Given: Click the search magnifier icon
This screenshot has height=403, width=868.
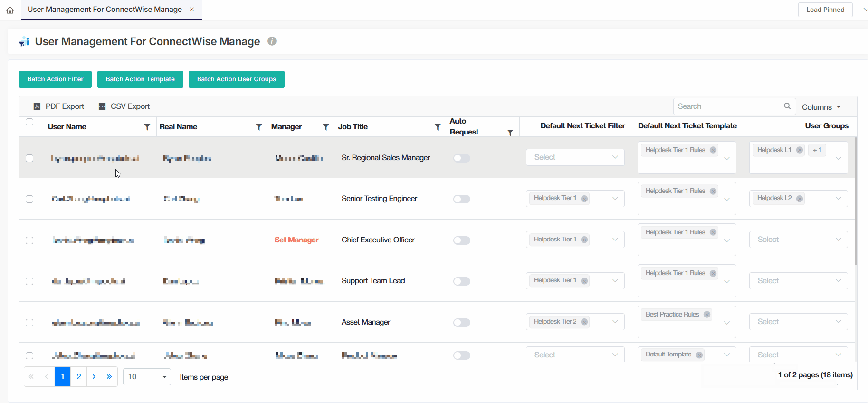Looking at the screenshot, I should [787, 106].
